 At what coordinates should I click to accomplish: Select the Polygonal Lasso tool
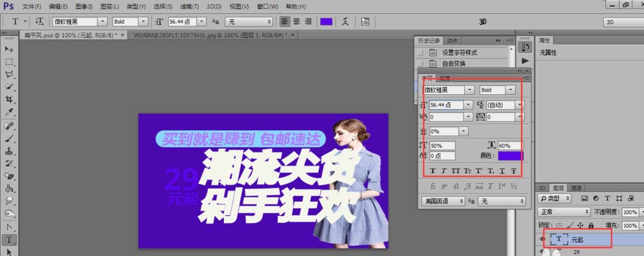[x=9, y=75]
